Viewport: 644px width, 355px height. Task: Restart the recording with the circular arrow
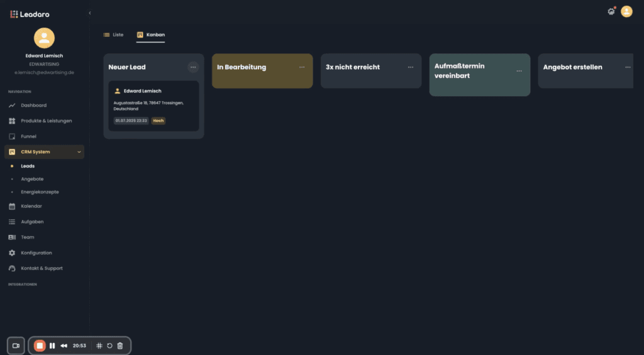pyautogui.click(x=109, y=346)
